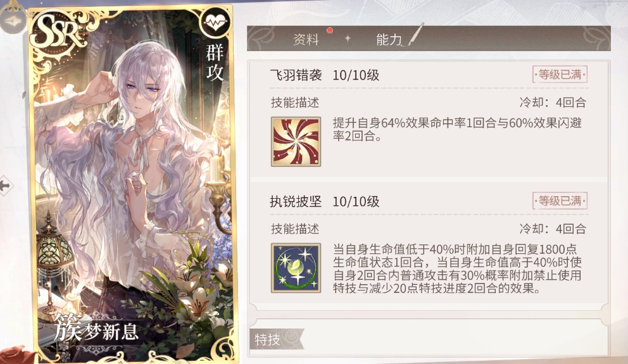Click the red notification dot near 资料

click(330, 30)
